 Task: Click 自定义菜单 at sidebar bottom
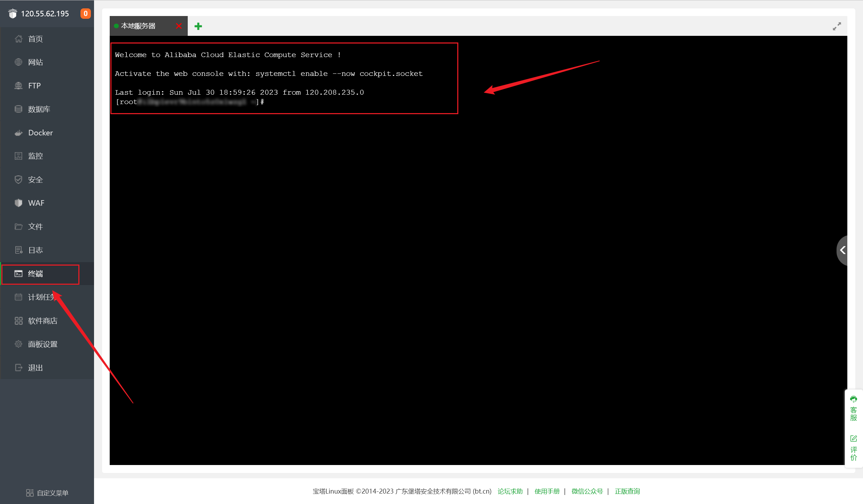tap(47, 493)
